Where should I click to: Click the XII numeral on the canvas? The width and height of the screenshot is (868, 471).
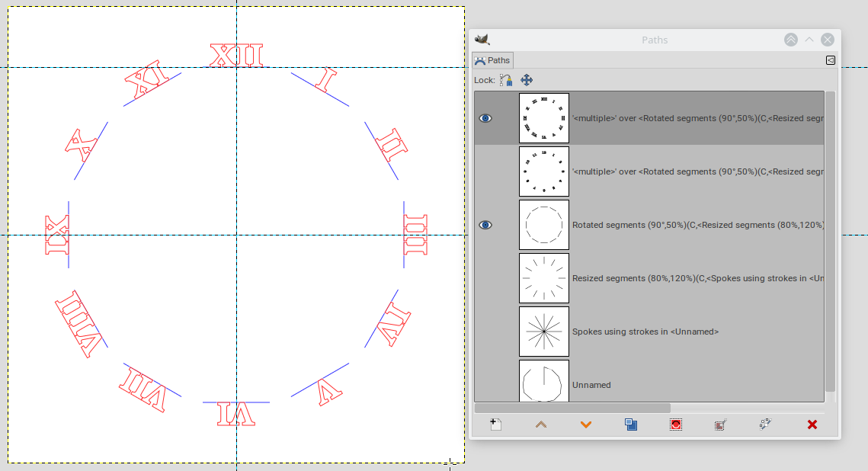pyautogui.click(x=237, y=56)
